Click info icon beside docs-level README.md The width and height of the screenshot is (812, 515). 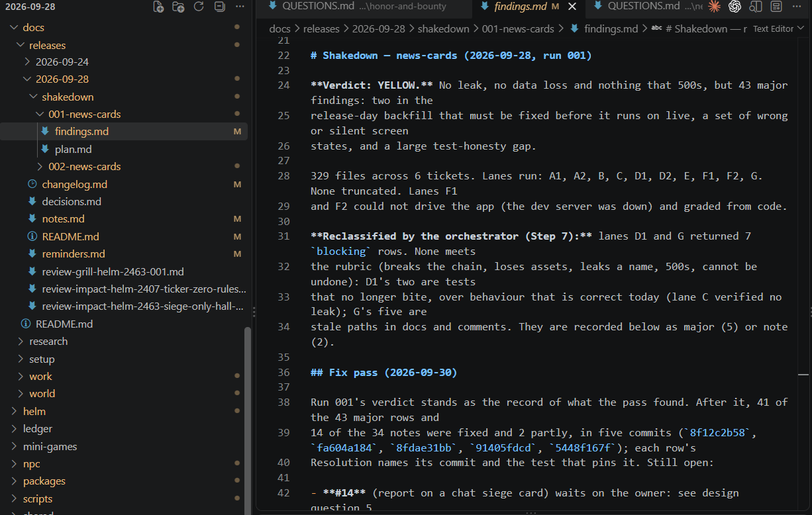pos(26,324)
